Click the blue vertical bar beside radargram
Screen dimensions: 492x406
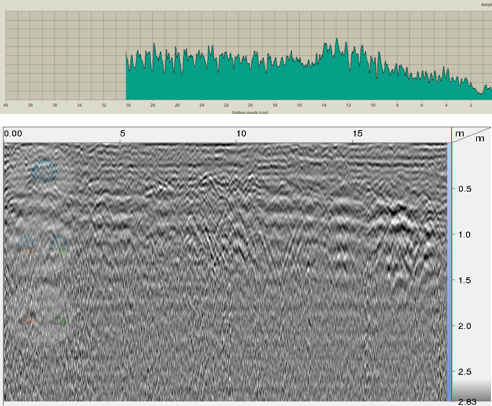pos(449,272)
